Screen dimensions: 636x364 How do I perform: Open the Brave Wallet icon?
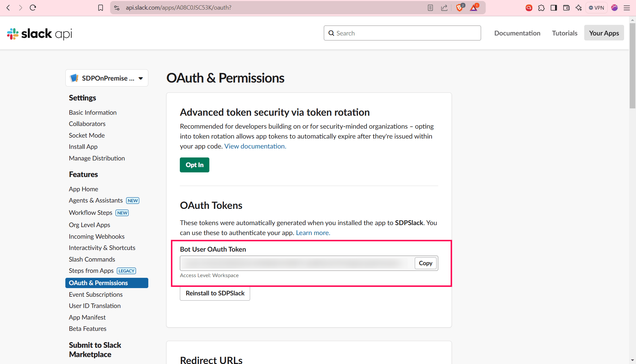pyautogui.click(x=566, y=8)
